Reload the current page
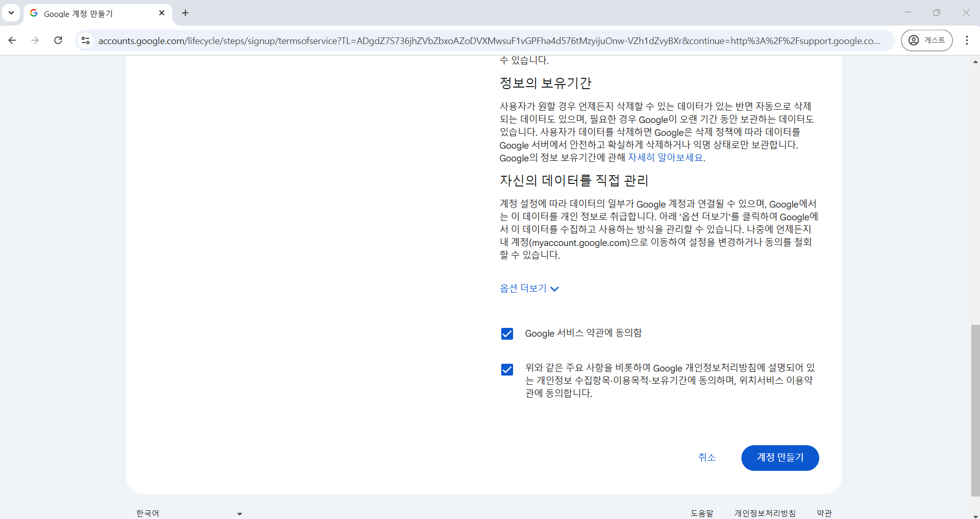 (x=58, y=40)
